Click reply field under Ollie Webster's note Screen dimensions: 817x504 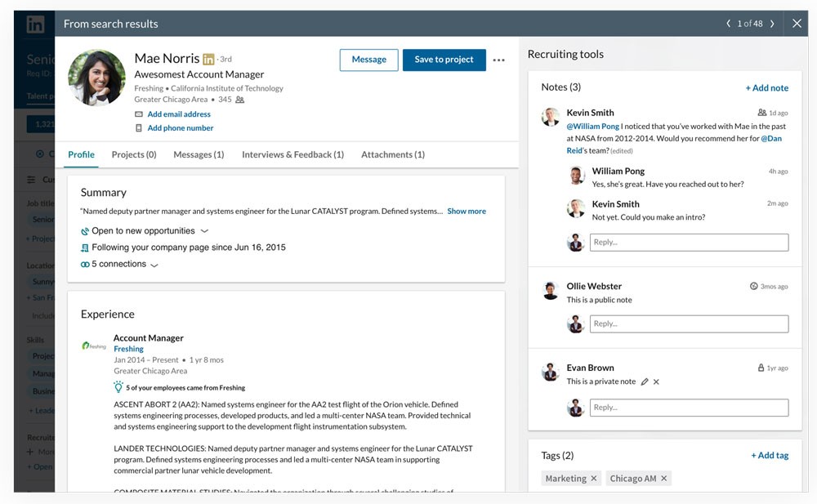tap(689, 323)
